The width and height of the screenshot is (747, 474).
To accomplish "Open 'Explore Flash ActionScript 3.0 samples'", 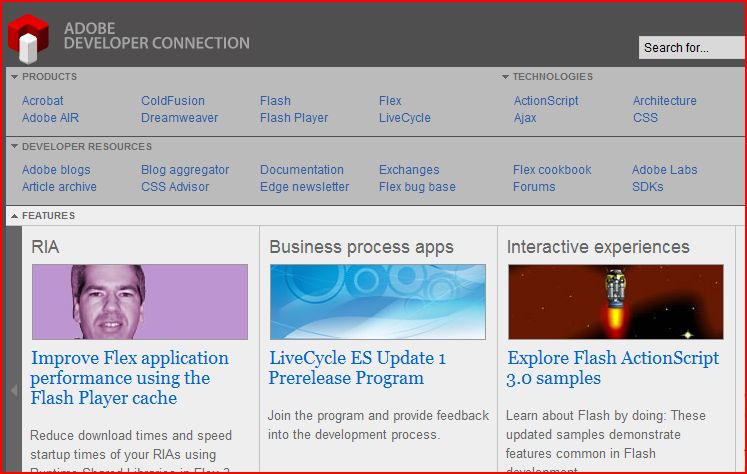I will click(613, 368).
